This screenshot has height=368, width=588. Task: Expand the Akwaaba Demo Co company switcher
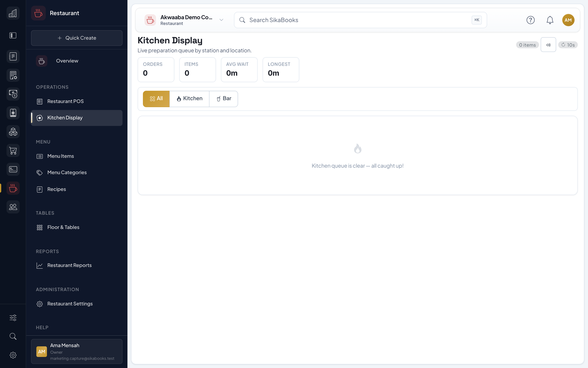pyautogui.click(x=184, y=20)
